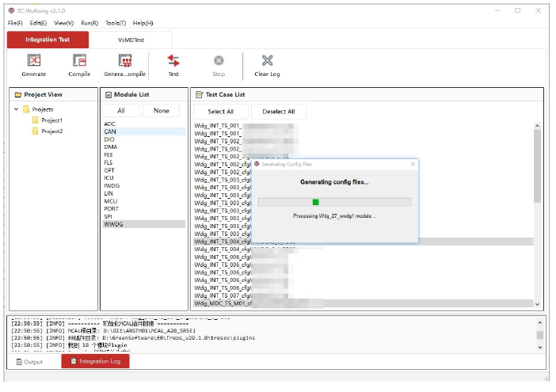Open the File menu
This screenshot has width=556, height=392.
[15, 23]
